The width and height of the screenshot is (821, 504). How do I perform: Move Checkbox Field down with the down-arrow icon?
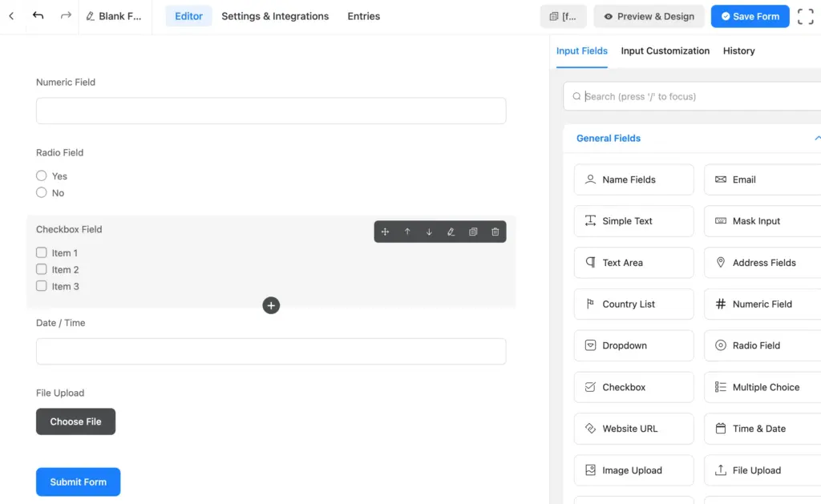429,232
